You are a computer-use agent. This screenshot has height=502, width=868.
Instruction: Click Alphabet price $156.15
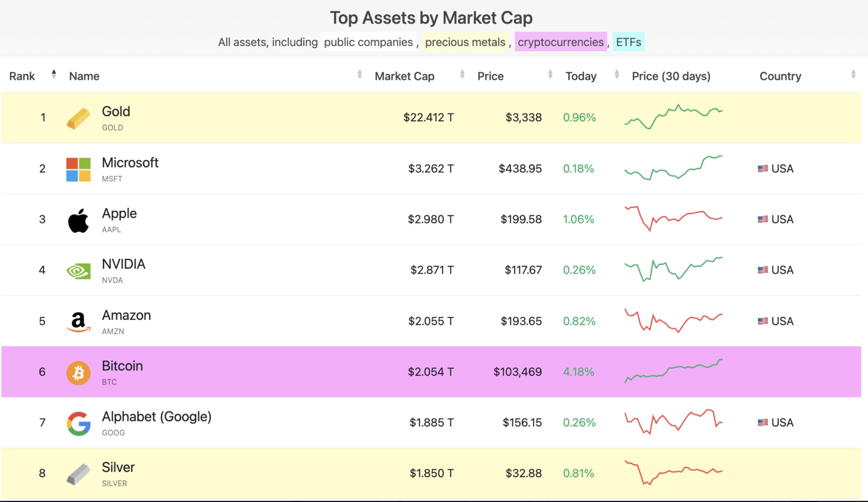[x=522, y=422]
